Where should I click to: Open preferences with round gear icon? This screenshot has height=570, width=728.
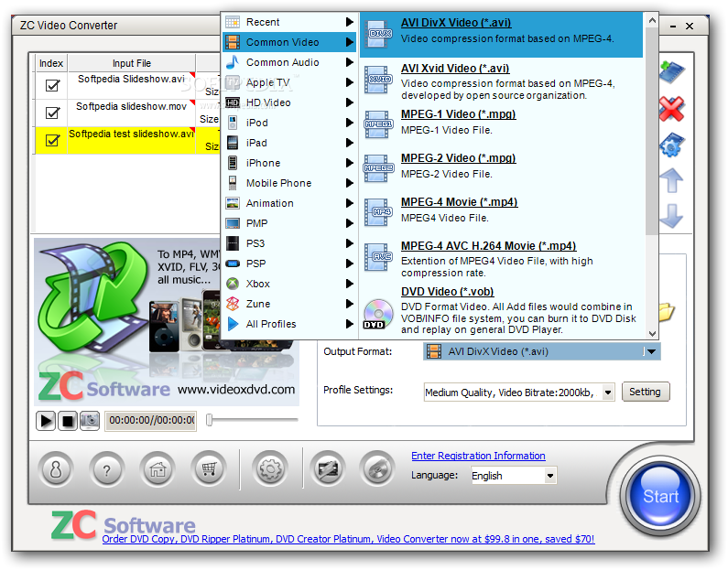pos(270,469)
